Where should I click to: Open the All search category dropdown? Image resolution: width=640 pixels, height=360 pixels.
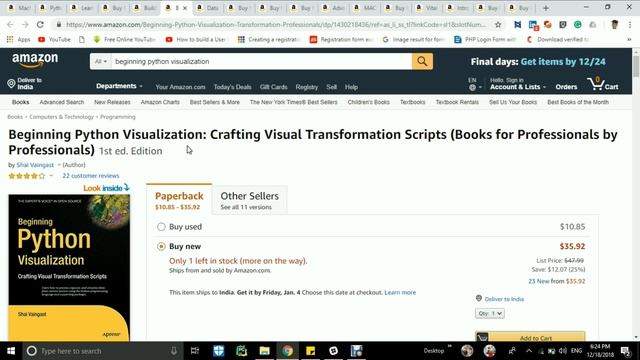[x=100, y=62]
